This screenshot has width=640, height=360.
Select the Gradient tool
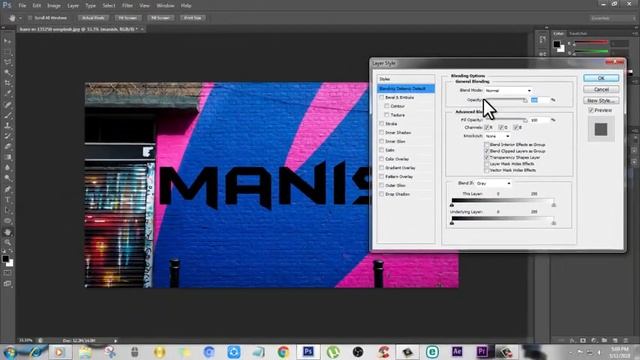click(7, 158)
